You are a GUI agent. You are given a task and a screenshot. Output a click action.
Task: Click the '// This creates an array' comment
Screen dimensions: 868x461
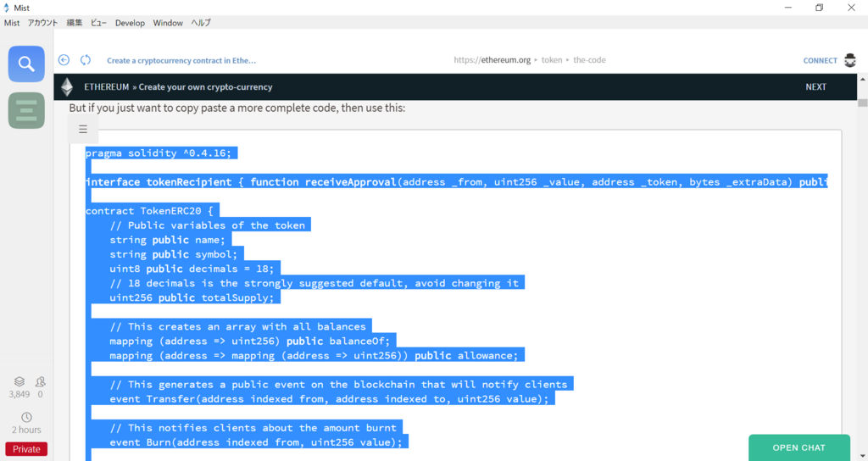tap(237, 326)
